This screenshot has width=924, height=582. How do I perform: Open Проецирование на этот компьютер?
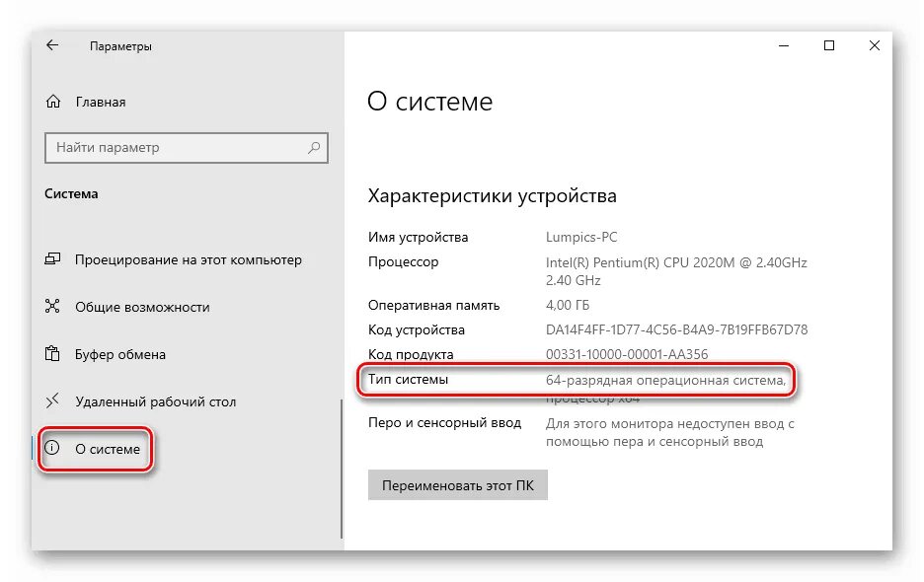(x=188, y=259)
